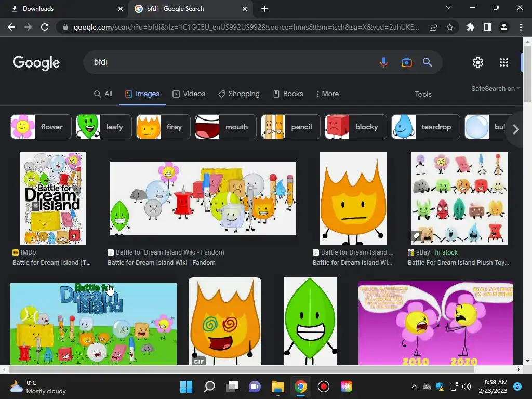Click the Google logo
532x399 pixels.
(x=36, y=63)
